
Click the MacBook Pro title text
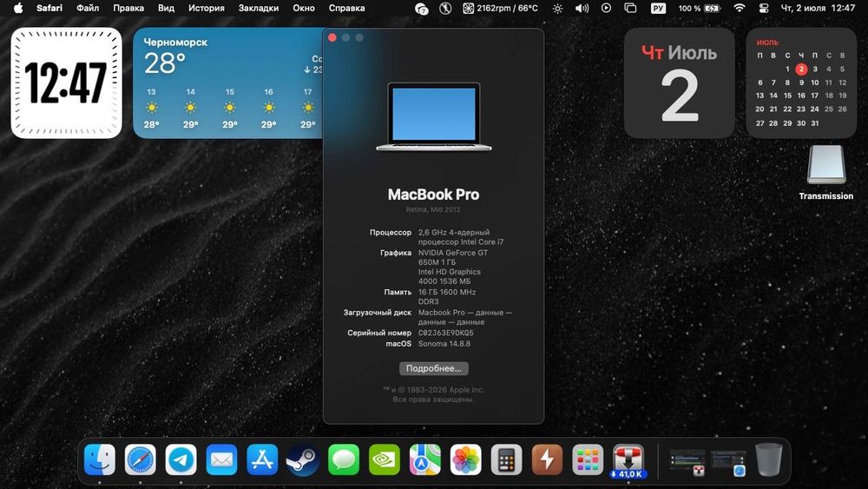tap(433, 195)
